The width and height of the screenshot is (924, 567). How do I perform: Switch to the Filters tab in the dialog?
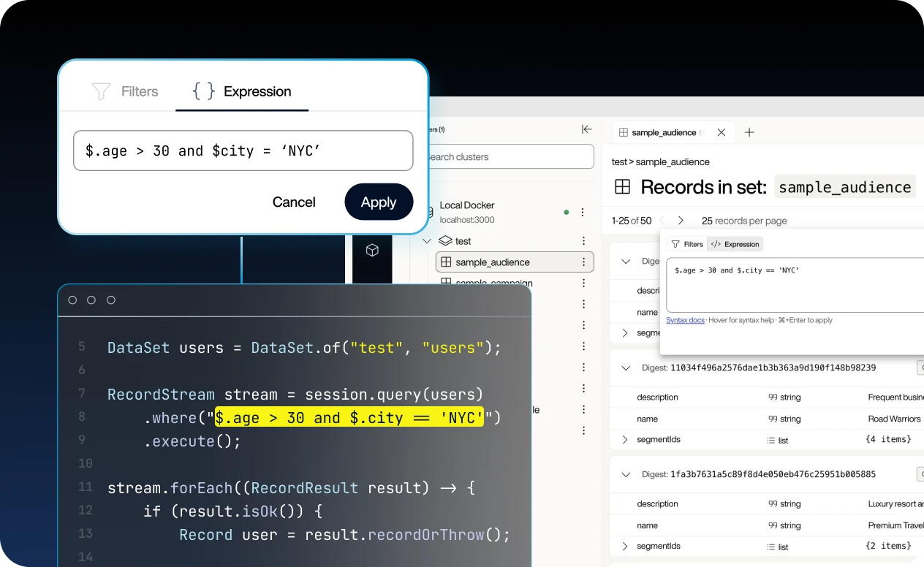[x=125, y=91]
